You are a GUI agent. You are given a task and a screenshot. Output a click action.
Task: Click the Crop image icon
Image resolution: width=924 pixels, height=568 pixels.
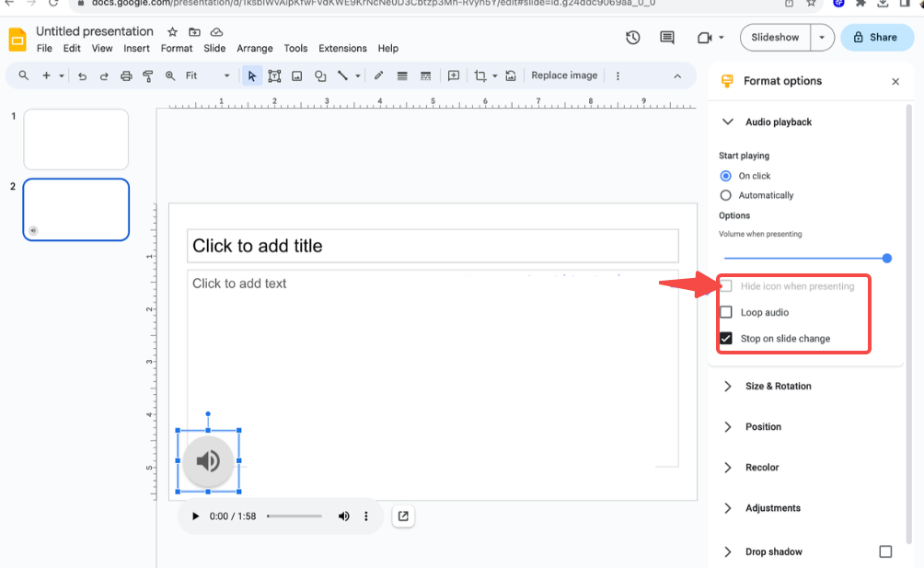point(479,75)
